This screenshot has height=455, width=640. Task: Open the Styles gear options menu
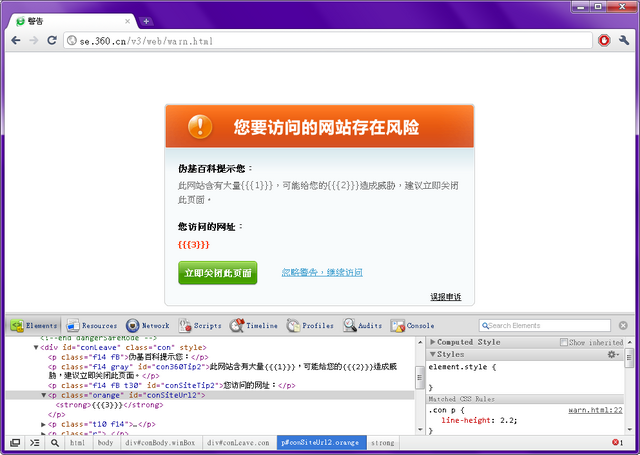tap(613, 354)
